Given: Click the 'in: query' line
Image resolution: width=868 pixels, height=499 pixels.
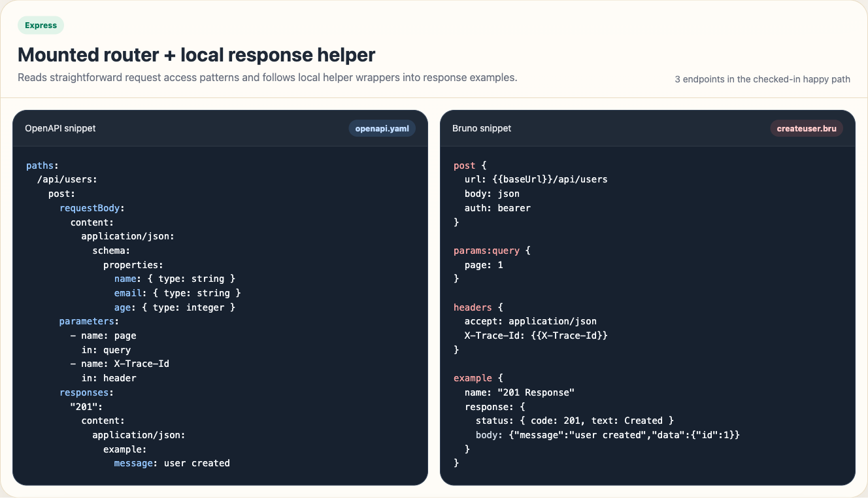Looking at the screenshot, I should click(x=106, y=350).
